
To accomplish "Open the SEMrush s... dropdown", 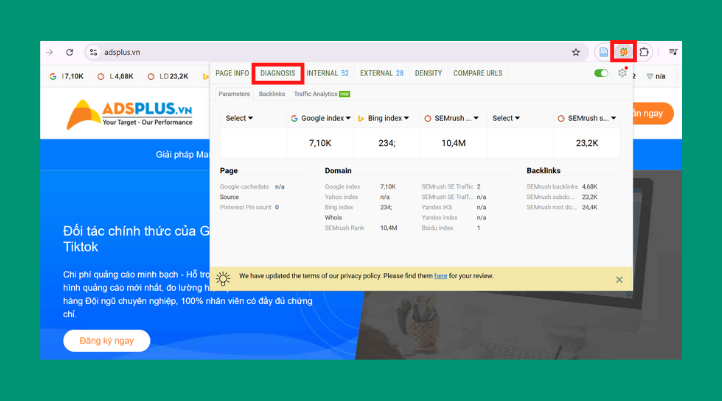I will [587, 118].
